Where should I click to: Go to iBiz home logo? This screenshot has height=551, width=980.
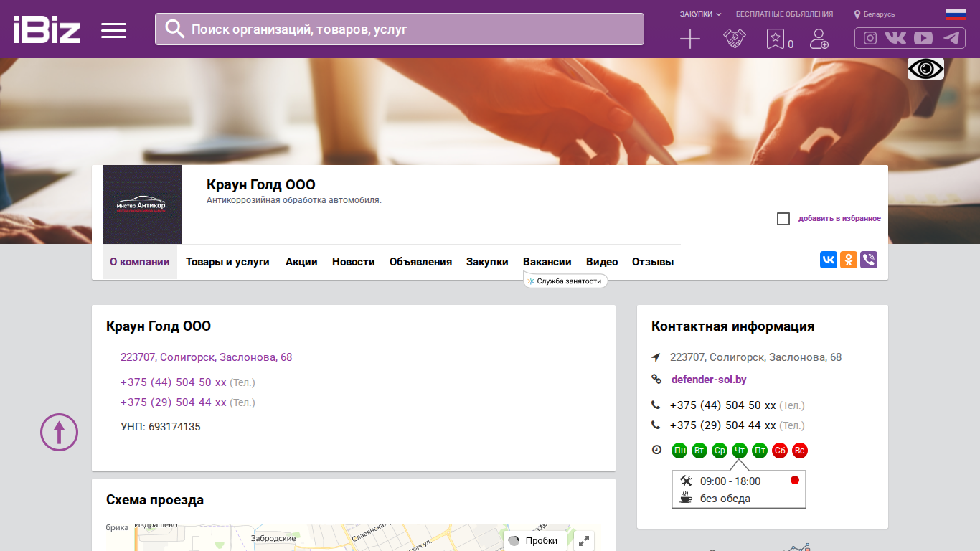pos(47,29)
